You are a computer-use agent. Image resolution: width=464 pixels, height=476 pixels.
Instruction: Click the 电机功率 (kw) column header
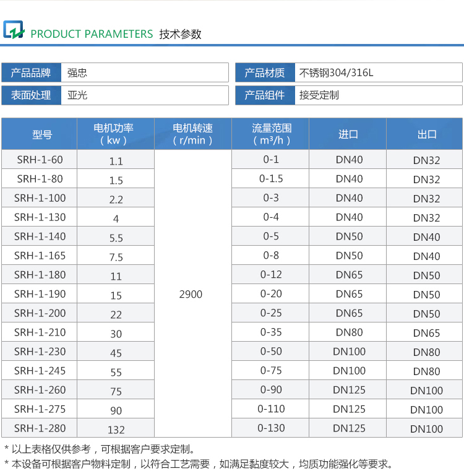(116, 134)
